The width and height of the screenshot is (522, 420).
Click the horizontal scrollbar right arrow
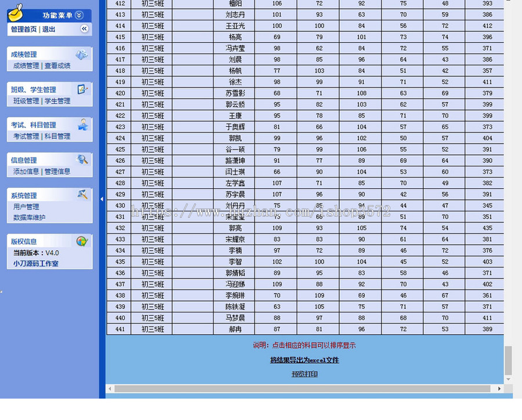pos(499,389)
